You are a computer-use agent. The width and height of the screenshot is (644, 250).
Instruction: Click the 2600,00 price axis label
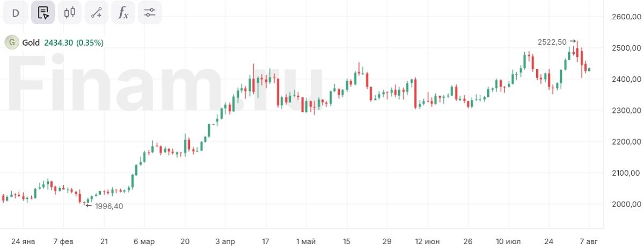pyautogui.click(x=627, y=17)
